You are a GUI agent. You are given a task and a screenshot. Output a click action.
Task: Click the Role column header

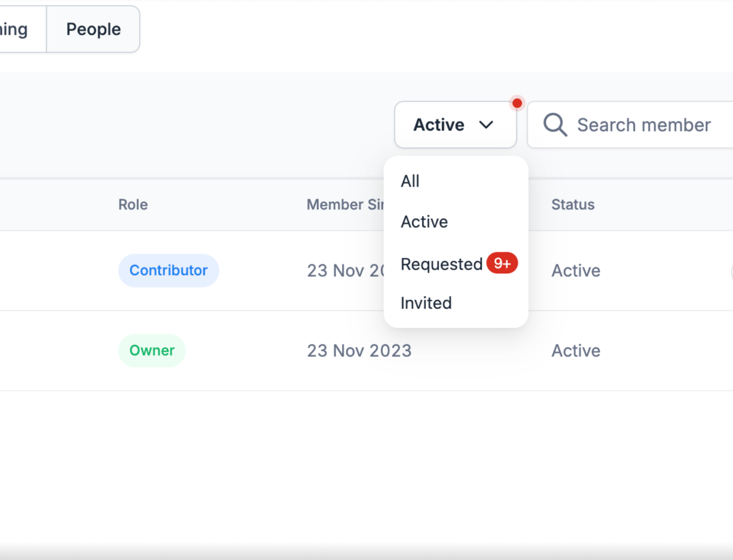coord(133,205)
